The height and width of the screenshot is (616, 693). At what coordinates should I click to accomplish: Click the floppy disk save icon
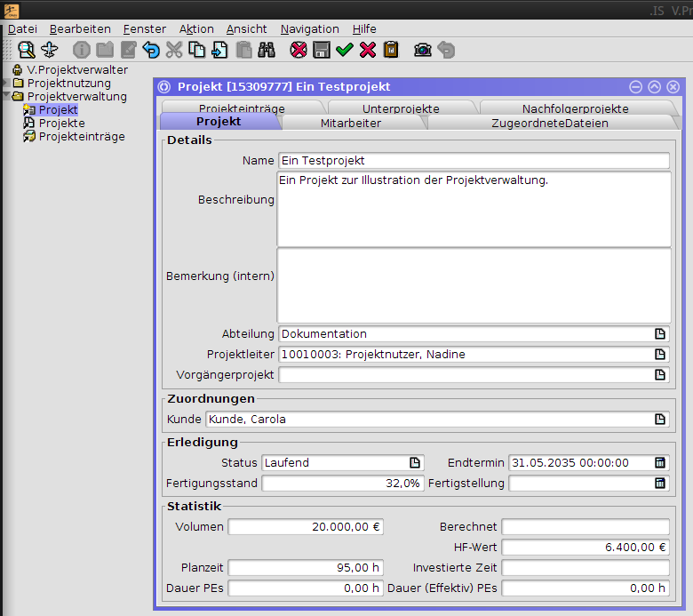click(x=322, y=50)
